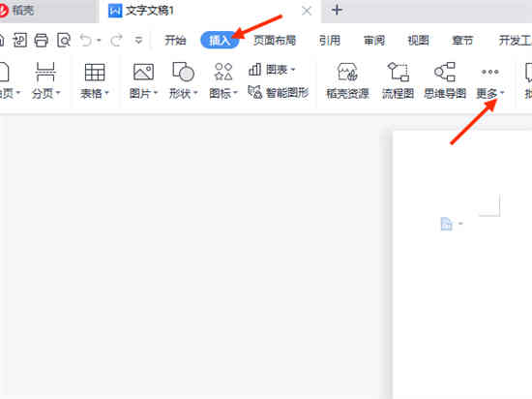Click the export to PDF icon
This screenshot has height=399, width=532.
(x=19, y=41)
